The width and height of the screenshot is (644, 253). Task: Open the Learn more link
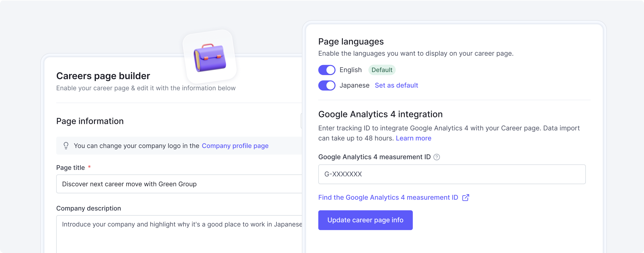click(x=413, y=138)
